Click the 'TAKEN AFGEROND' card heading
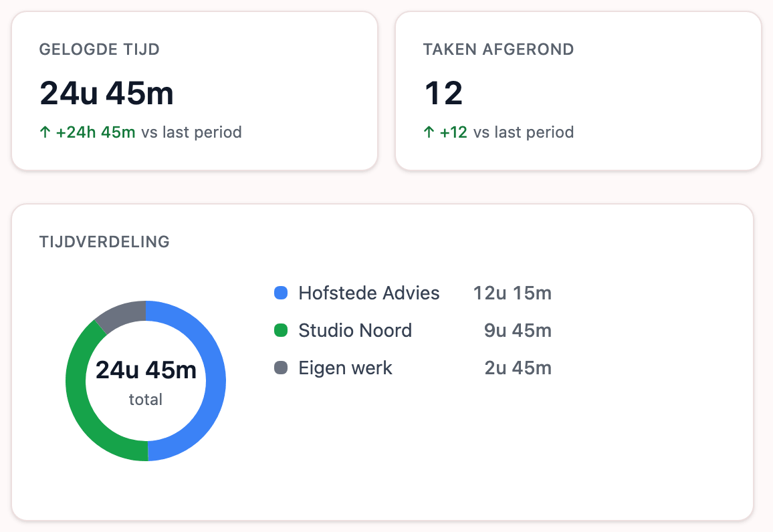The width and height of the screenshot is (773, 532). 498,49
